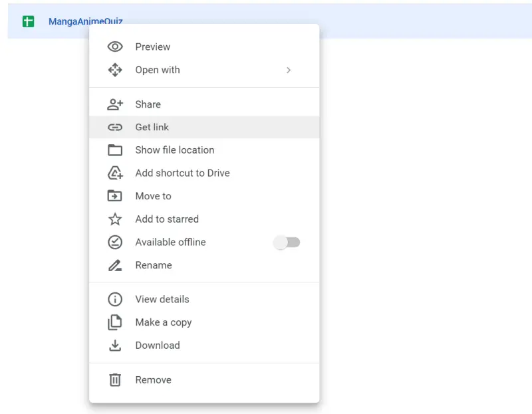Click the download arrow icon
The image size is (532, 414).
tap(115, 345)
